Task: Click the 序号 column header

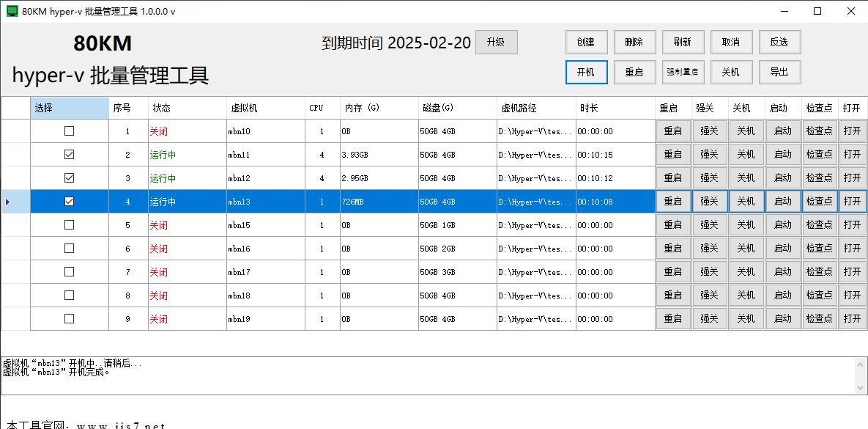Action: click(128, 108)
